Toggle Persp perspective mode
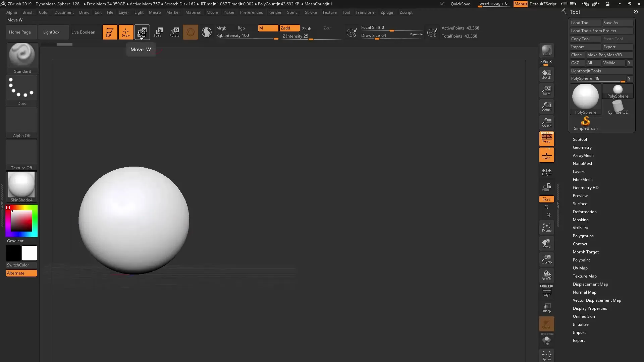This screenshot has width=644, height=362. [546, 139]
